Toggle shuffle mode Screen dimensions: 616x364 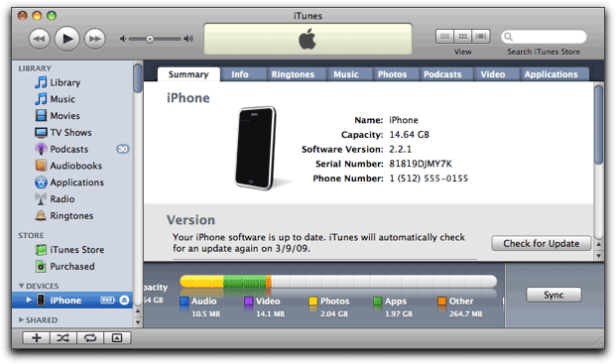[x=63, y=337]
